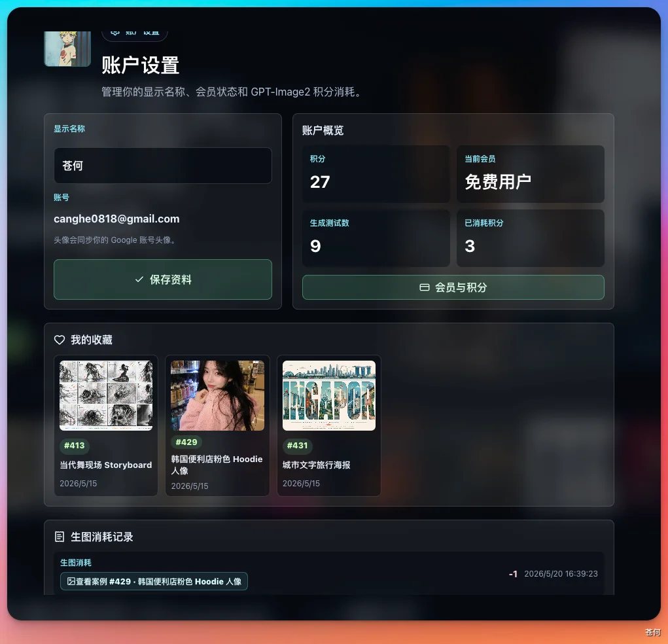Click the date under the #413 card
This screenshot has height=644, width=668.
(79, 483)
